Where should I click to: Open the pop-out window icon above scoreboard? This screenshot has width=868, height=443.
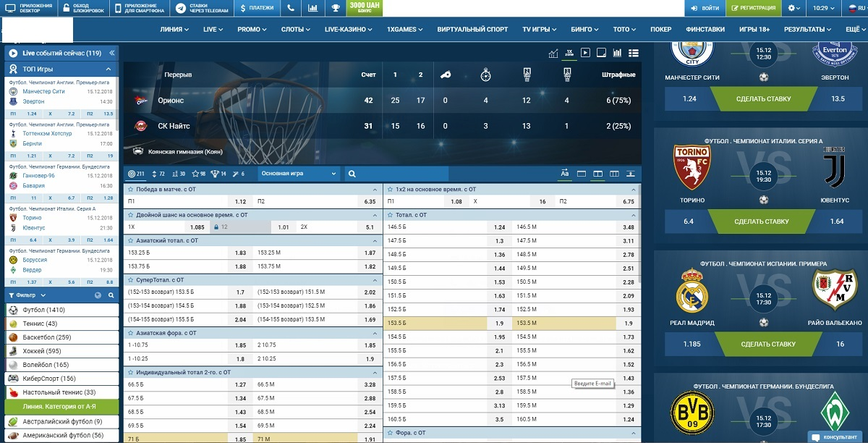pos(601,53)
